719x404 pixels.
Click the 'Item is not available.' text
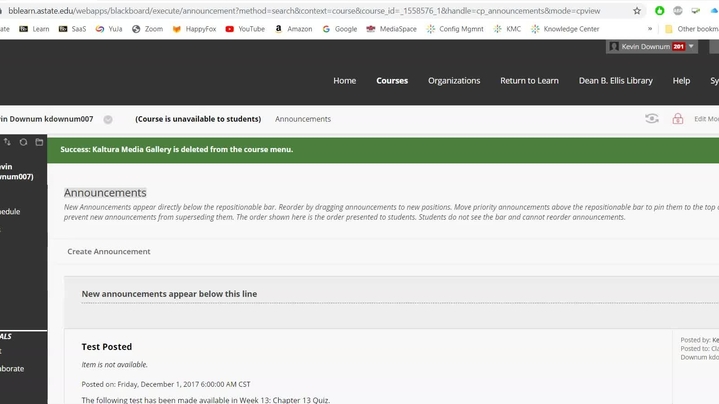[114, 365]
